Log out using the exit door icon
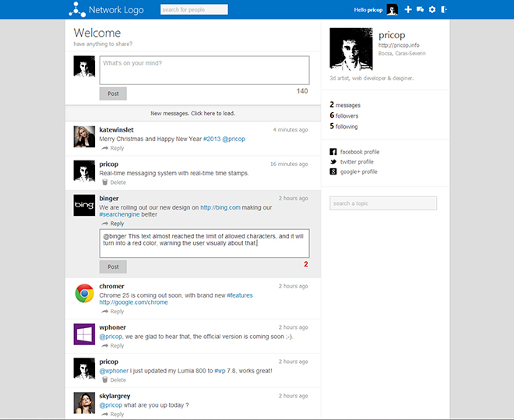 pyautogui.click(x=444, y=9)
